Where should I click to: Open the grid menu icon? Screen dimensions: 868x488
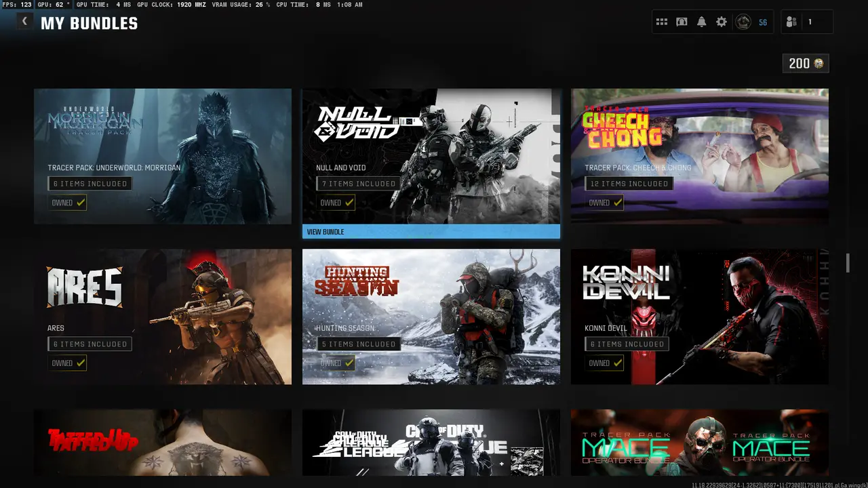tap(662, 22)
